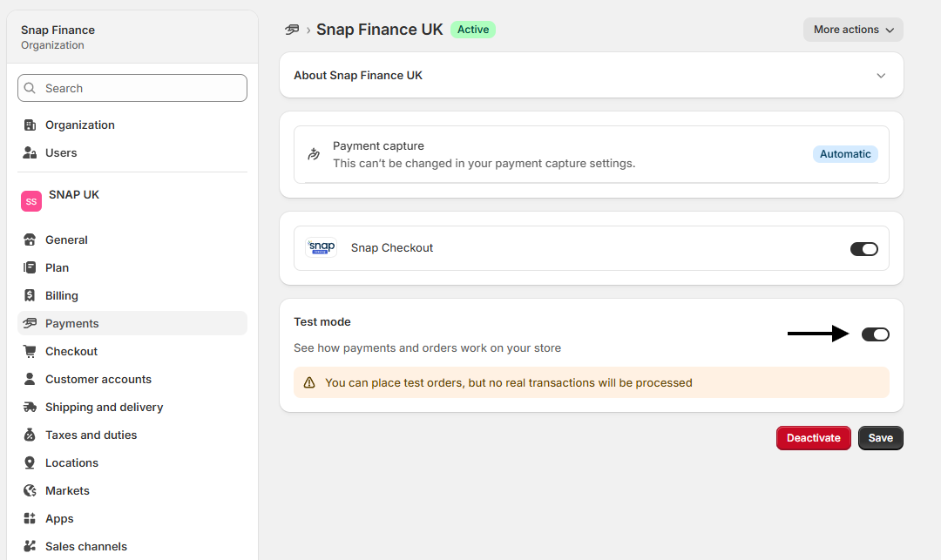Click the Test mode heading
The image size is (941, 560).
[x=322, y=322]
